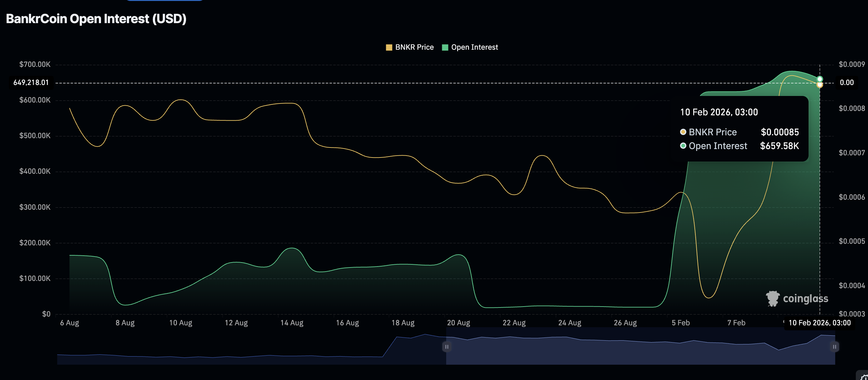This screenshot has height=380, width=868.
Task: Click the 649,218.01 crosshair value label
Action: (x=31, y=82)
